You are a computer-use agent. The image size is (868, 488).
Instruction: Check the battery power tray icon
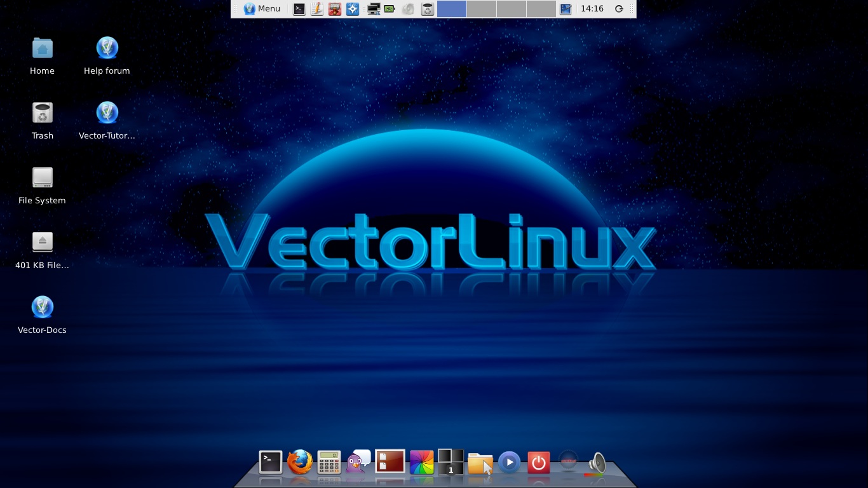390,9
